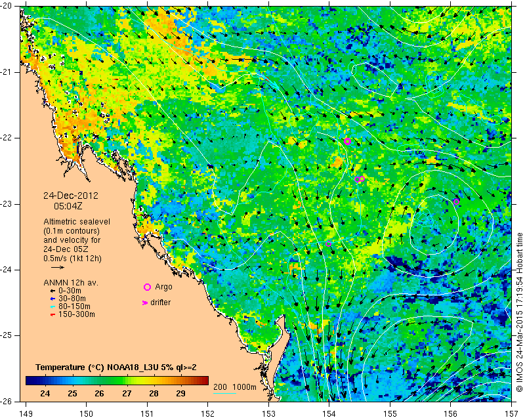Click latitude axis label -24
Viewport: 525px width, 420px height.
(x=6, y=270)
